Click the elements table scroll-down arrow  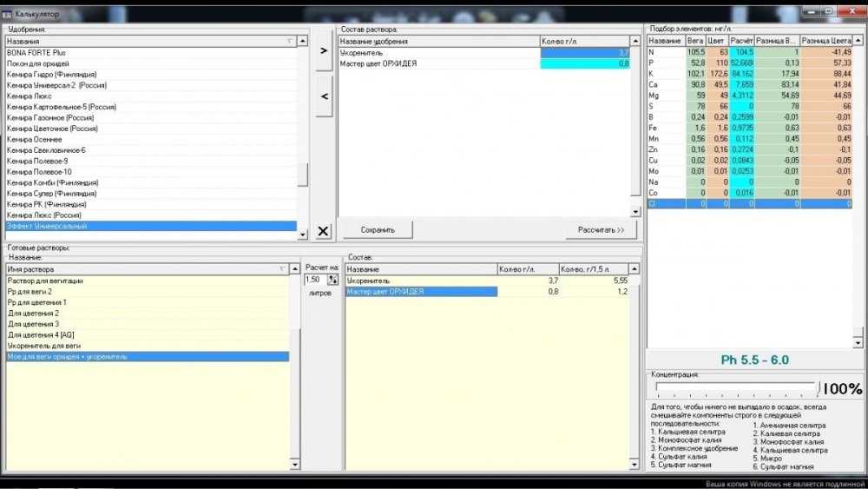click(x=858, y=343)
